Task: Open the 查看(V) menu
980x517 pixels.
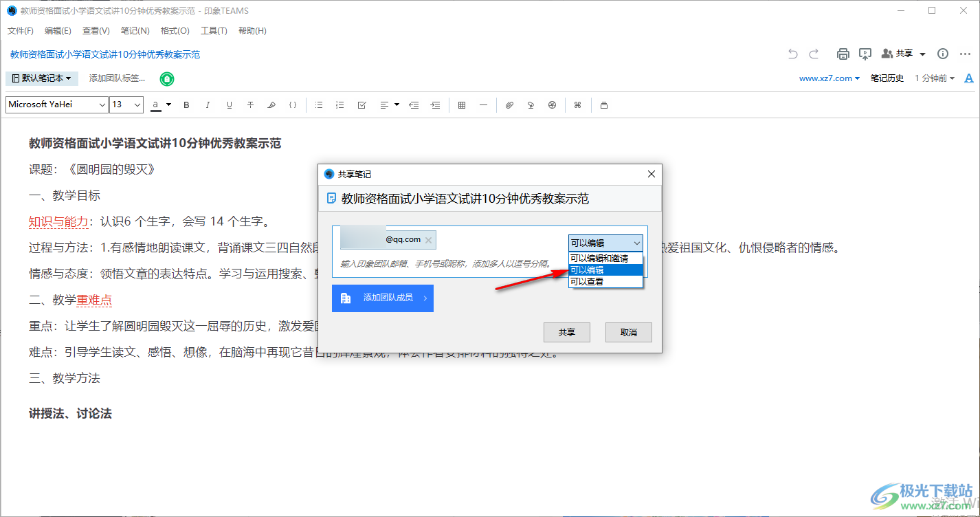Action: [x=96, y=31]
